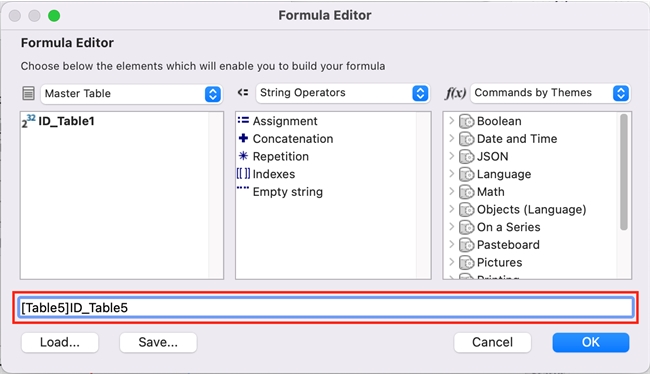Expand the Date and Time group
The height and width of the screenshot is (374, 650).
452,138
